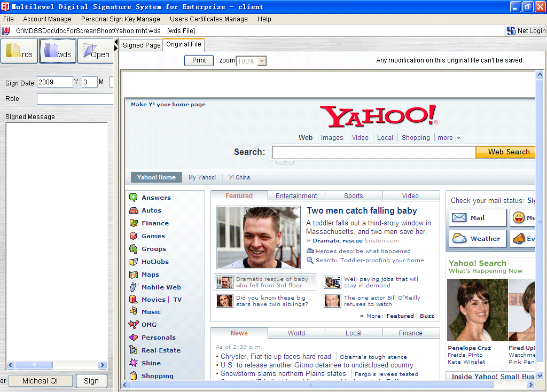Click 'Make Y! your home page' link
This screenshot has height=392, width=547.
(x=168, y=104)
